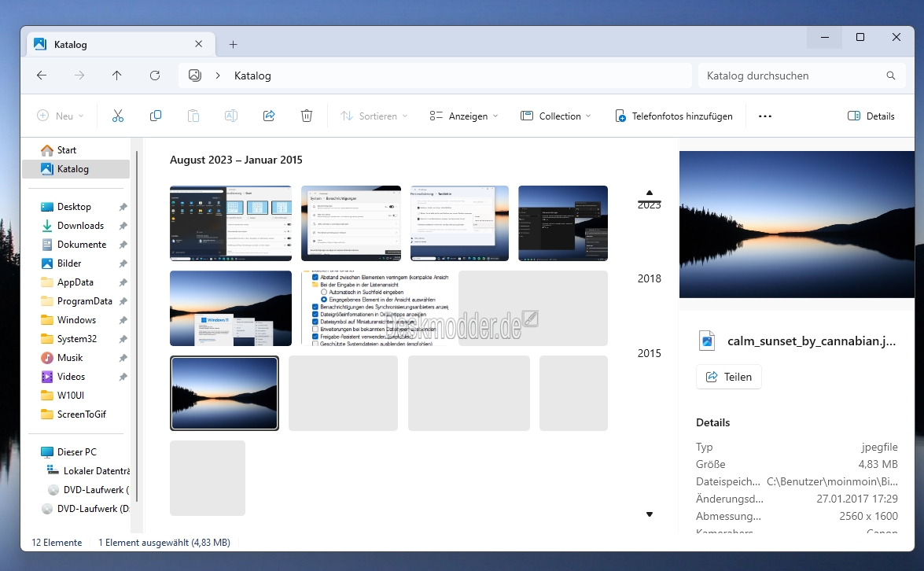Viewport: 924px width, 571px height.
Task: Open the Neu dropdown menu
Action: click(60, 116)
